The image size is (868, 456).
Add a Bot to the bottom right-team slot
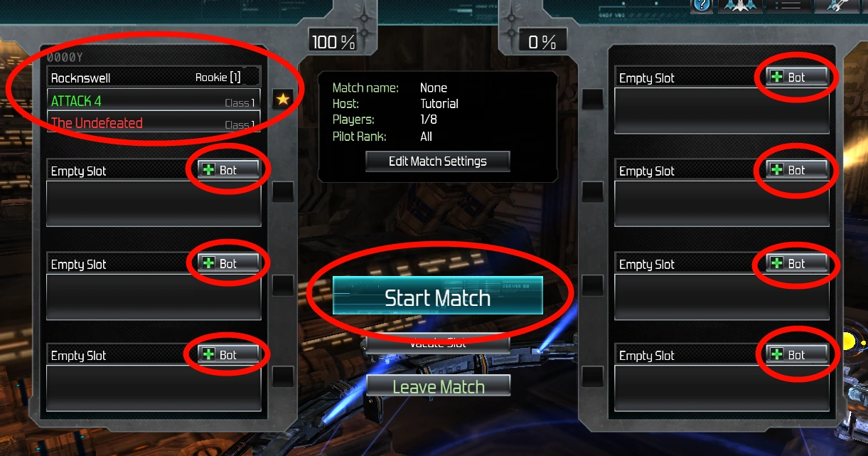click(x=796, y=355)
